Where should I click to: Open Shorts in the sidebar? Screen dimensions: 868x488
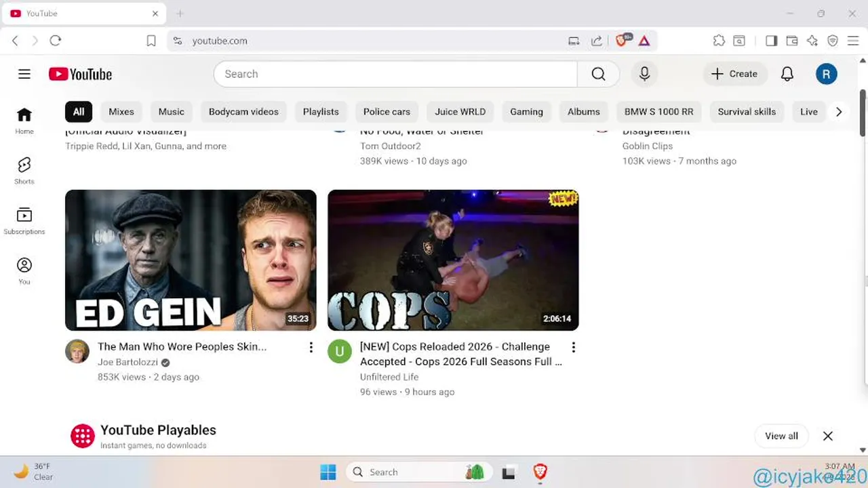(x=24, y=171)
